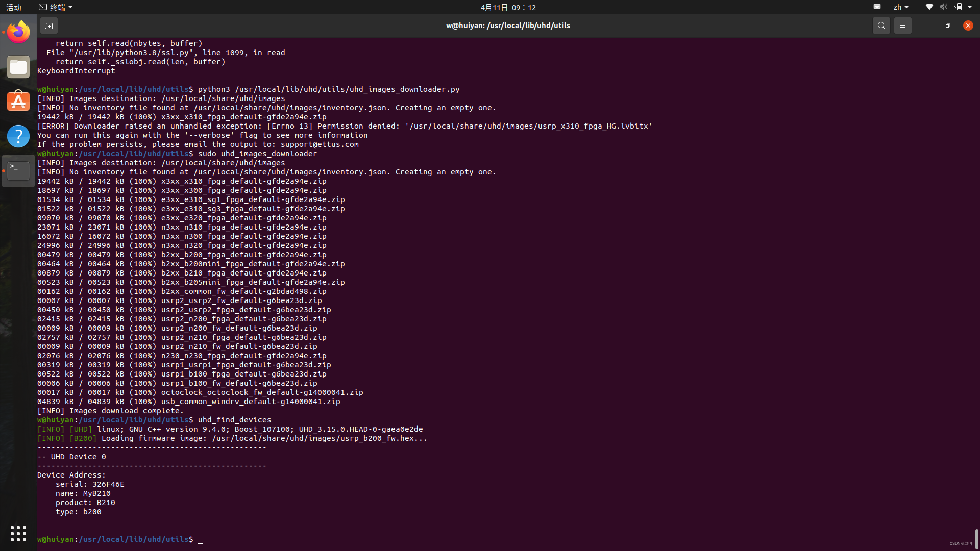Switch to the running Terminal in the dock
980x551 pixels.
(18, 170)
